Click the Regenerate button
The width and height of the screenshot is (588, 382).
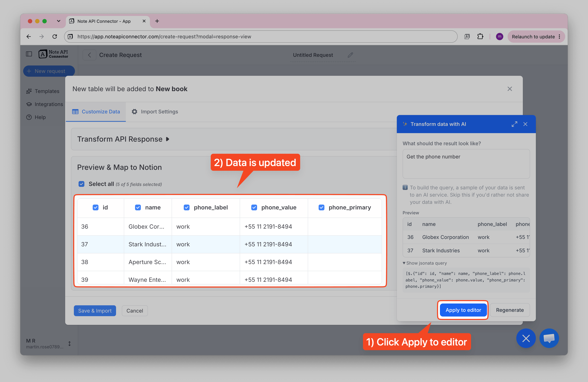(x=510, y=310)
